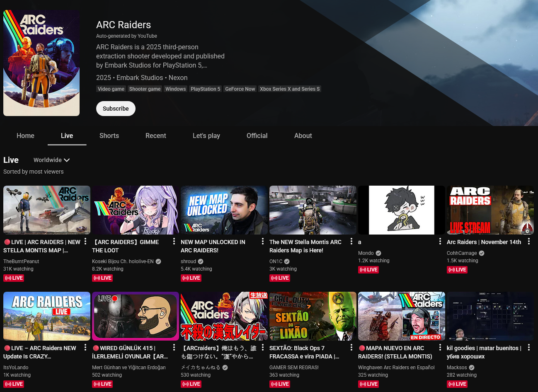Click the LIVE badge under CohhCarnage

pyautogui.click(x=457, y=270)
